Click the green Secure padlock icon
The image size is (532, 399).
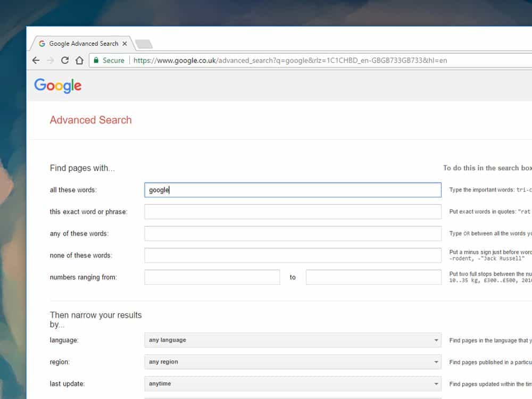click(96, 61)
